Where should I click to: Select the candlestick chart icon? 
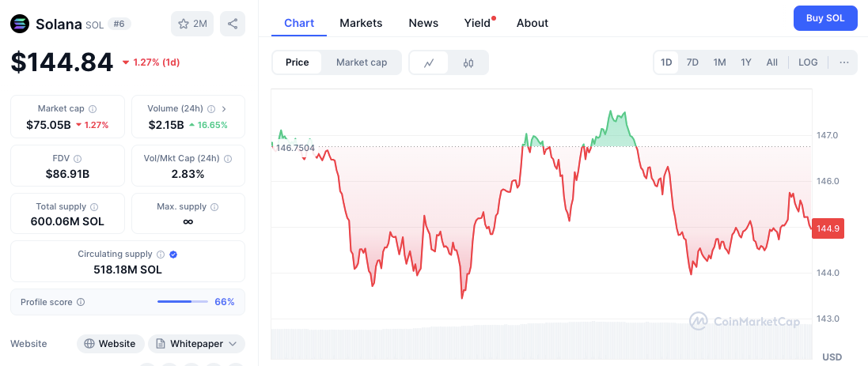(468, 62)
